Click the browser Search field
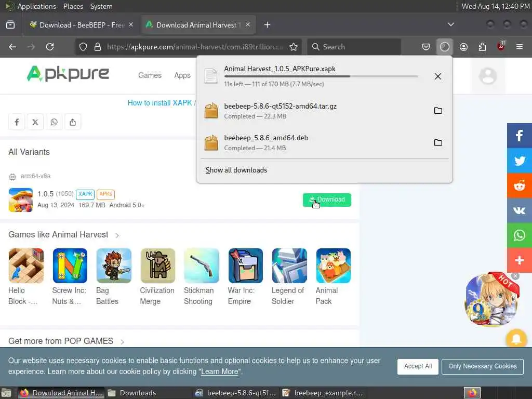This screenshot has height=399, width=532. click(354, 47)
